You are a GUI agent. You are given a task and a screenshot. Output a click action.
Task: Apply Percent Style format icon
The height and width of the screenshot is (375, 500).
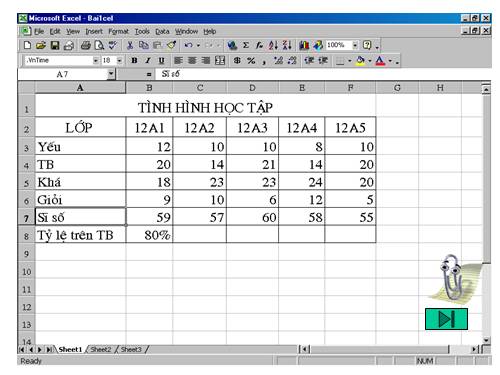[x=251, y=60]
